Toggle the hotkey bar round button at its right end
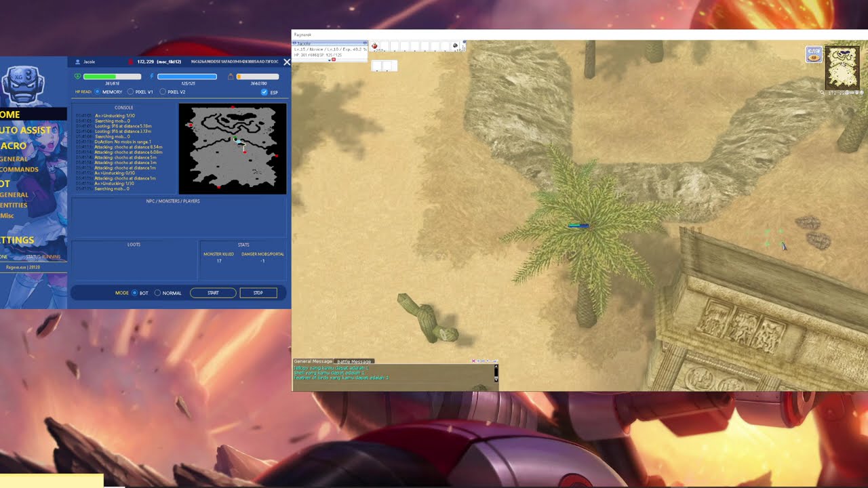The height and width of the screenshot is (488, 868). [464, 43]
